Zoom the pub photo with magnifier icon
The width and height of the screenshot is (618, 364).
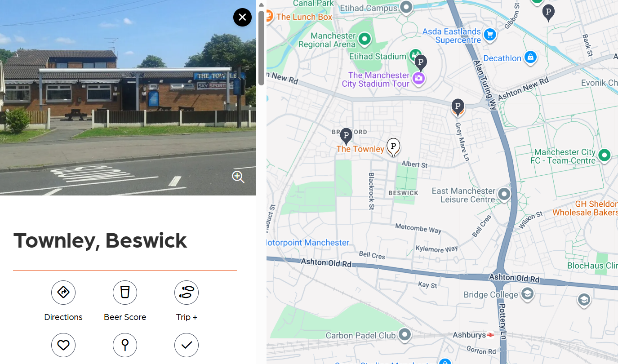(x=238, y=177)
